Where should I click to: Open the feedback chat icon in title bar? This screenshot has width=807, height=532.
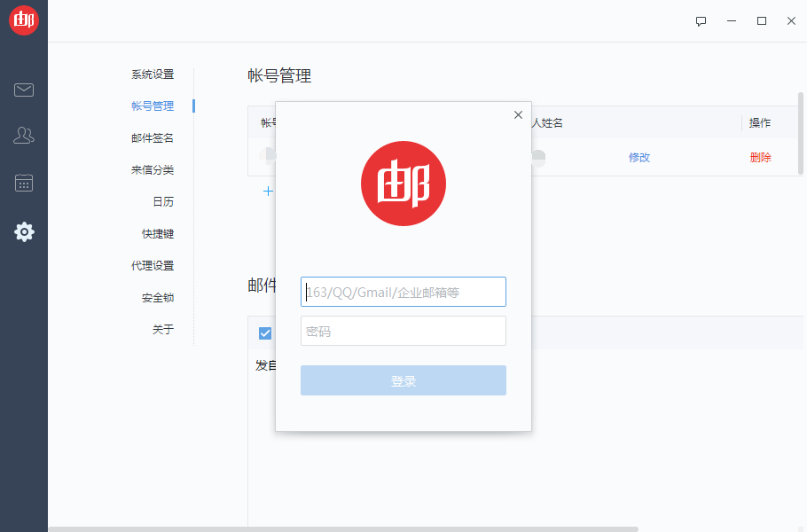click(x=701, y=20)
